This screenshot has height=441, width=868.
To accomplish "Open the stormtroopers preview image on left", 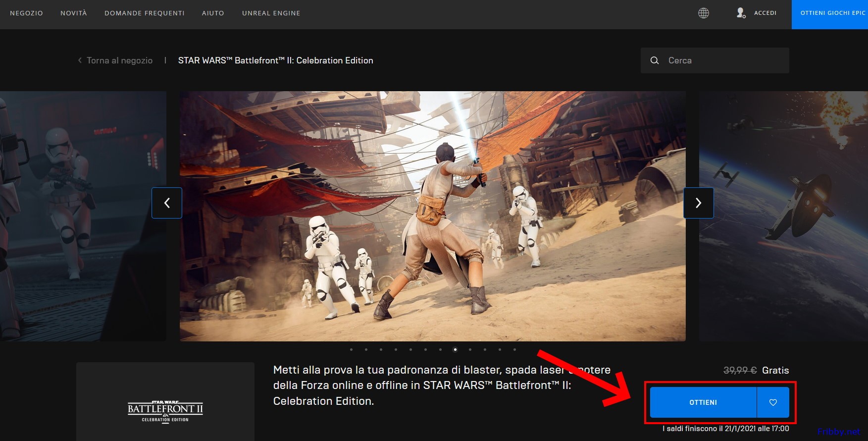I will [83, 216].
